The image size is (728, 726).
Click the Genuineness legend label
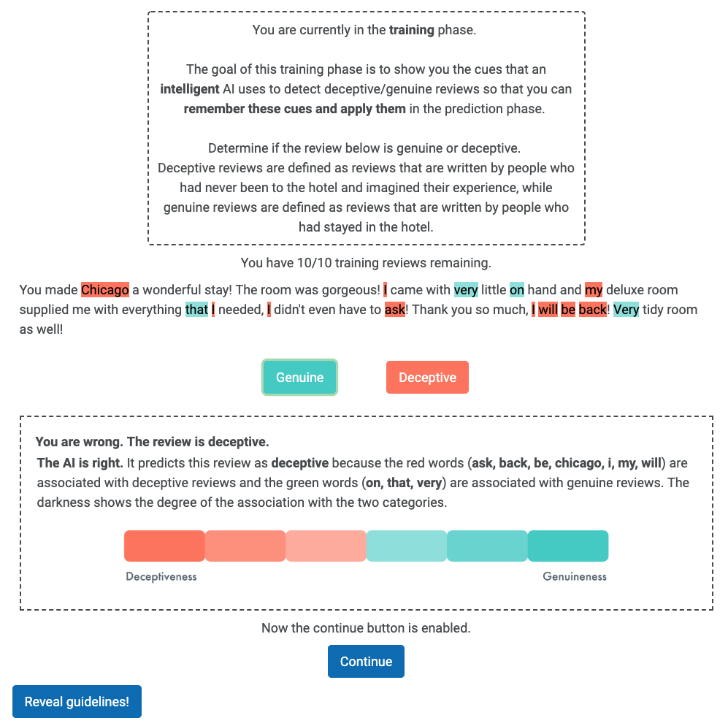tap(575, 576)
